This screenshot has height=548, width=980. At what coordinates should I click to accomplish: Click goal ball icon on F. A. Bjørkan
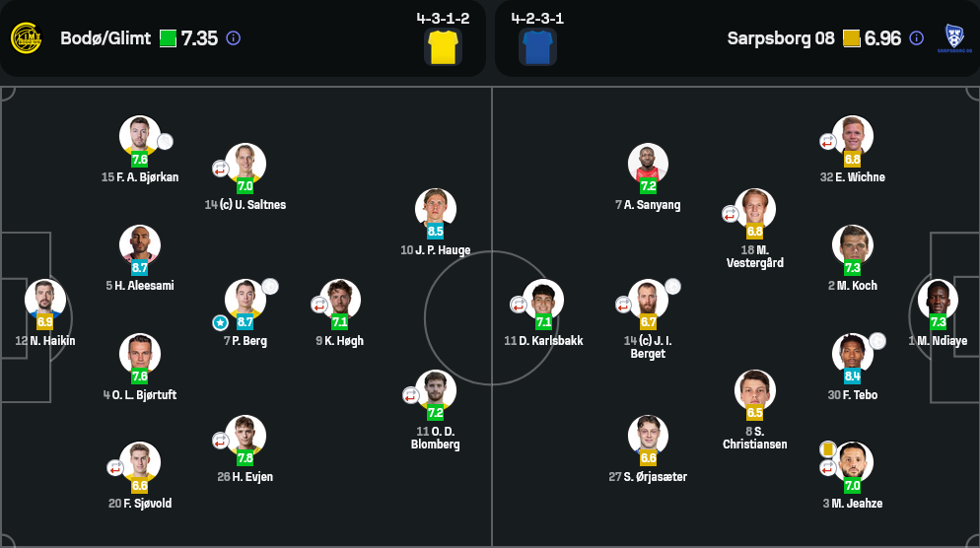(x=165, y=141)
